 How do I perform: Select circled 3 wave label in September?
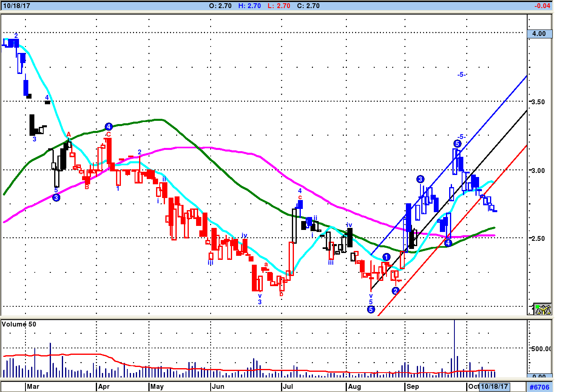point(420,179)
